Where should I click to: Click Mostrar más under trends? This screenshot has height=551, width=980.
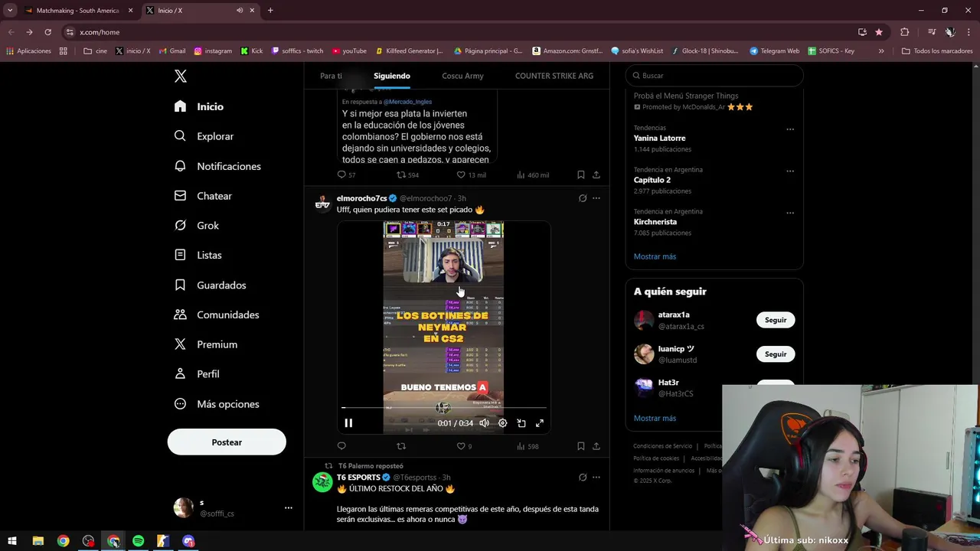coord(655,256)
